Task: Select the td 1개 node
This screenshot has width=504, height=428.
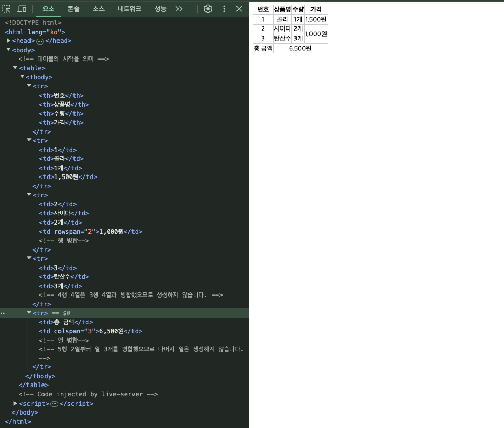Action: click(x=61, y=168)
